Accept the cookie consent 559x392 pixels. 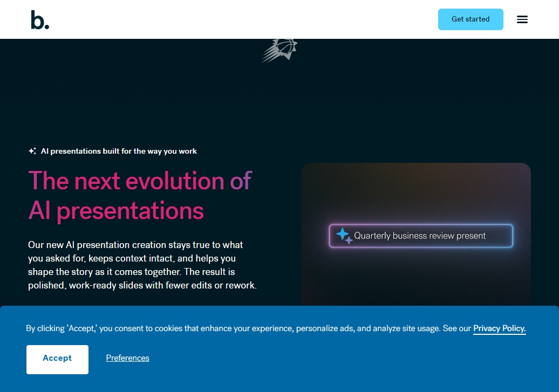57,359
